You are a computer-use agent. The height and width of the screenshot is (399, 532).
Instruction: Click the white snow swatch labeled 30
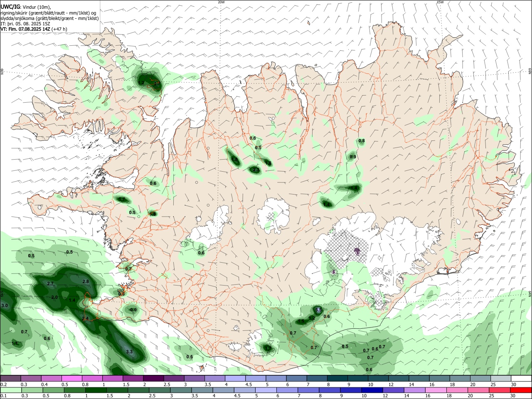coord(521,378)
